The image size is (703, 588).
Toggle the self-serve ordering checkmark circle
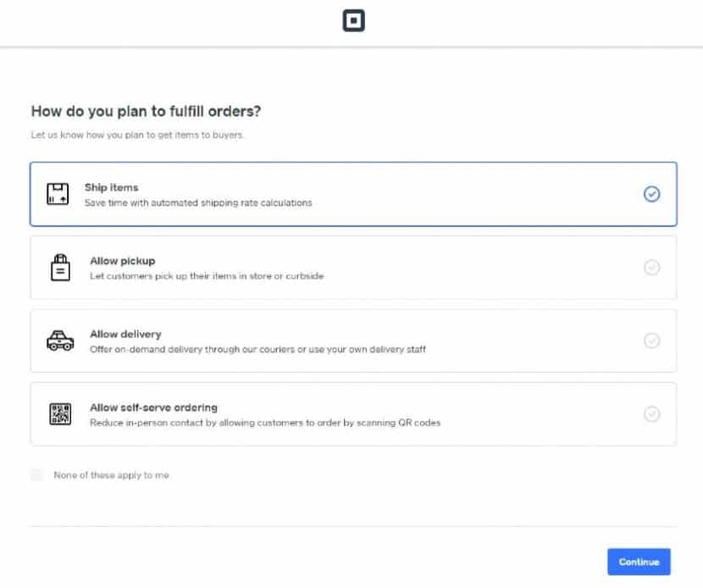[651, 413]
